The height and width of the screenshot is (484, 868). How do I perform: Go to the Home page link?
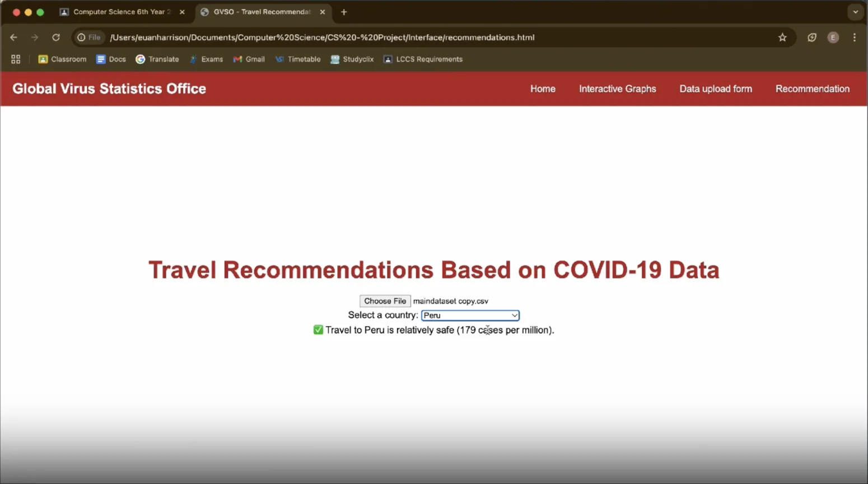[x=543, y=89]
